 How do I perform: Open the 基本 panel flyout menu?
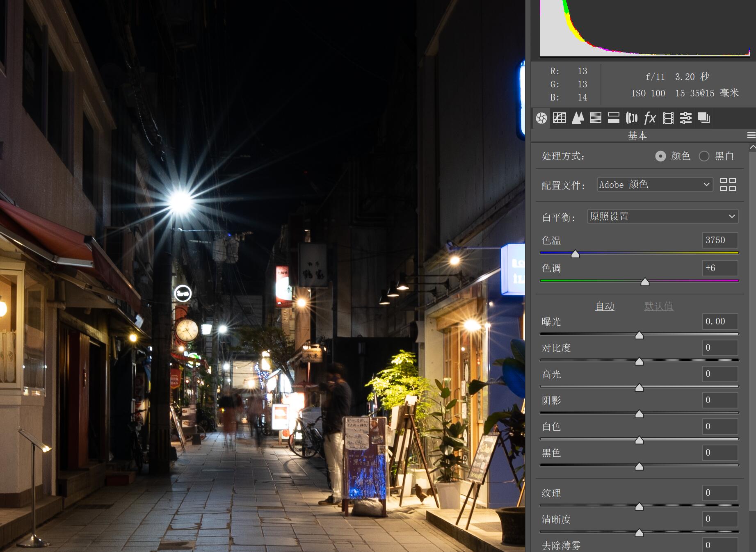click(x=751, y=135)
